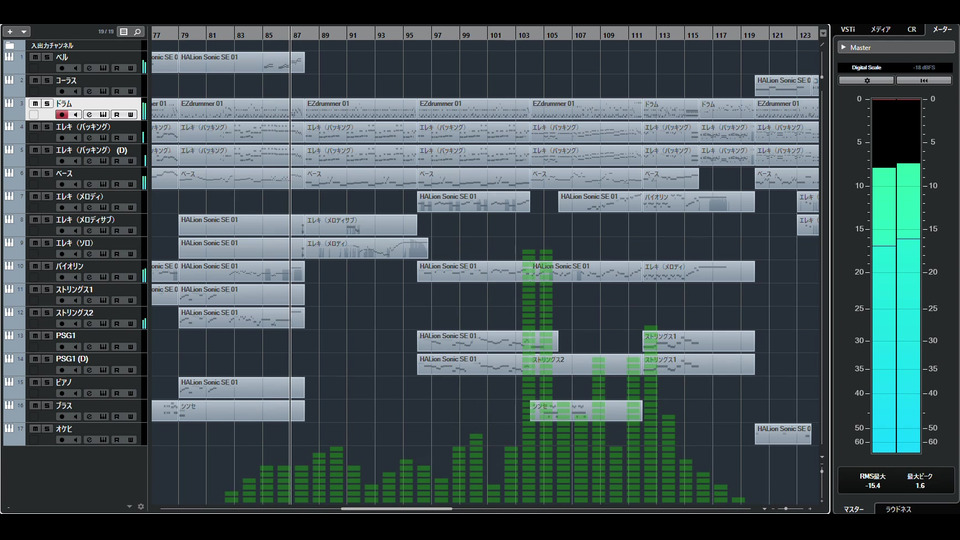Click the meter reset button
Viewport: 960px width, 540px height.
tap(924, 80)
